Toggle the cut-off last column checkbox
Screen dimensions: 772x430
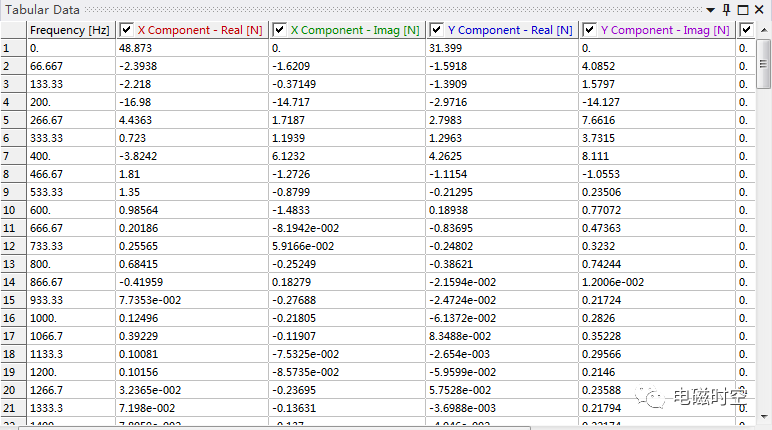[746, 30]
